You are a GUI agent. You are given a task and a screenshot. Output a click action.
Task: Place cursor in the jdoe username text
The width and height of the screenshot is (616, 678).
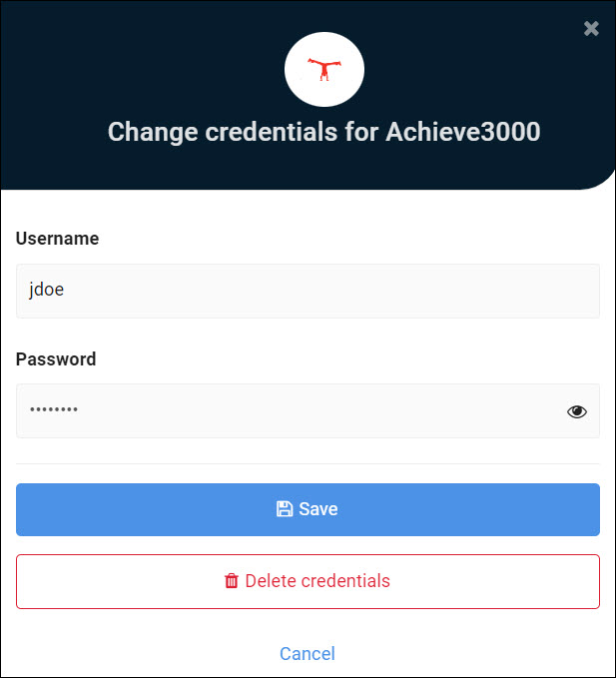[x=47, y=290]
